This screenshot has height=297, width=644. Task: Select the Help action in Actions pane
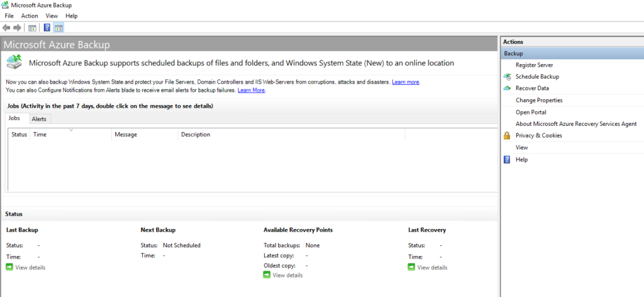521,160
